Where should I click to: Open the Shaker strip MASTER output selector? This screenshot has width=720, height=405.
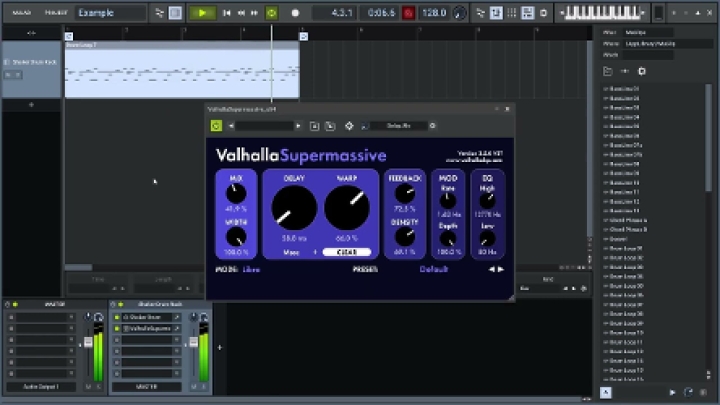[147, 387]
